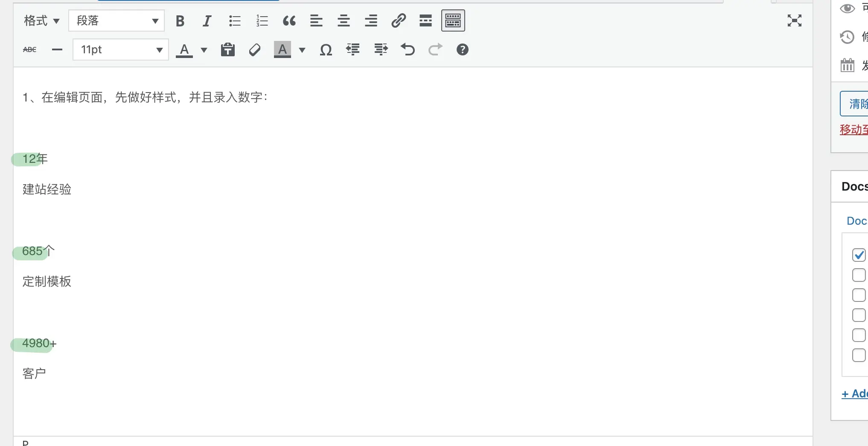The height and width of the screenshot is (446, 868).
Task: Expand the text color arrow dropdown
Action: point(204,50)
